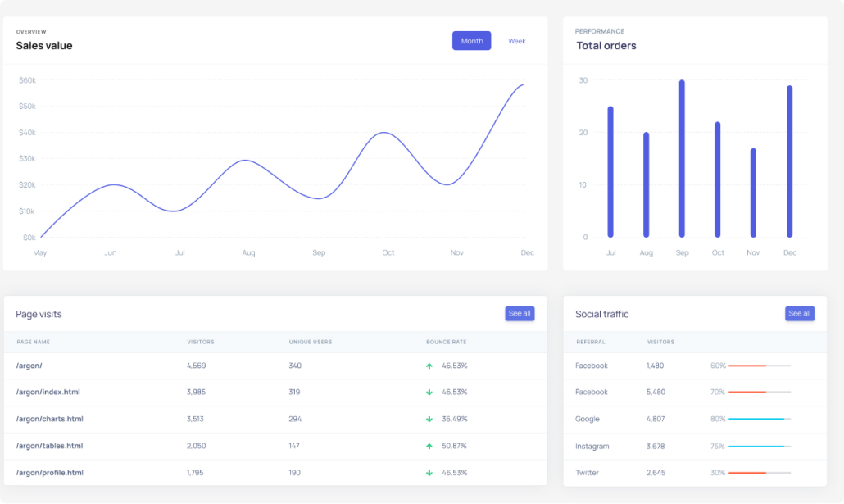Select the Dec bar in Total orders chart

(x=789, y=161)
